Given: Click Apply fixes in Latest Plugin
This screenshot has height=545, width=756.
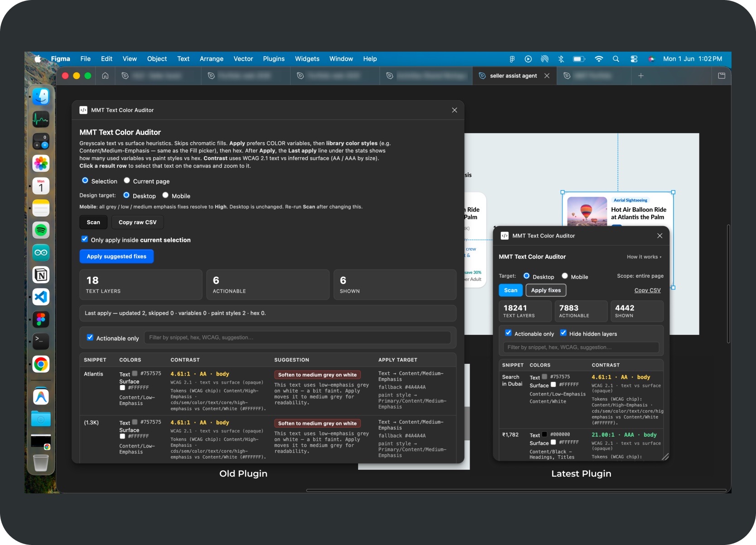Looking at the screenshot, I should tap(546, 290).
